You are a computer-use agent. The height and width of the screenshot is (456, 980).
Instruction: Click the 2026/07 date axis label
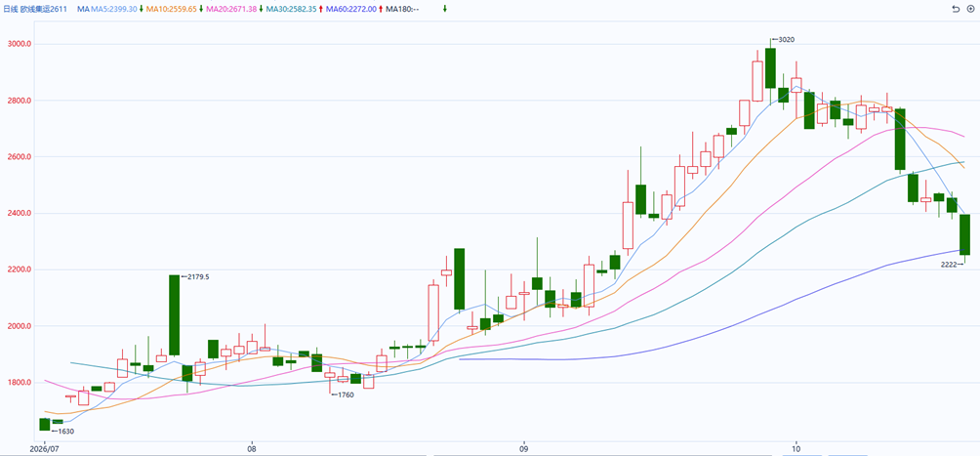(x=43, y=448)
